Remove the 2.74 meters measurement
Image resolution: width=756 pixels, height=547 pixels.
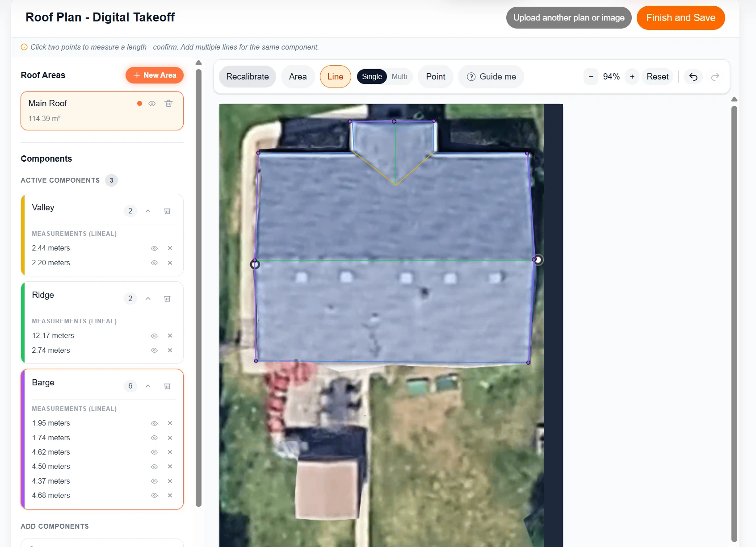tap(170, 351)
